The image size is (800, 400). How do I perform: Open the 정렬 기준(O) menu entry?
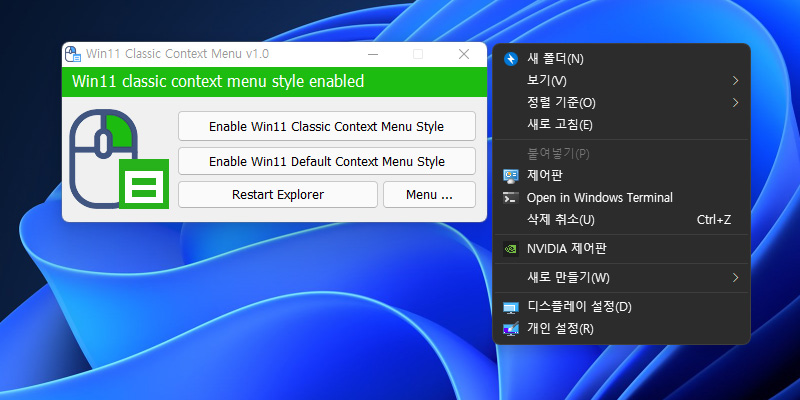621,103
